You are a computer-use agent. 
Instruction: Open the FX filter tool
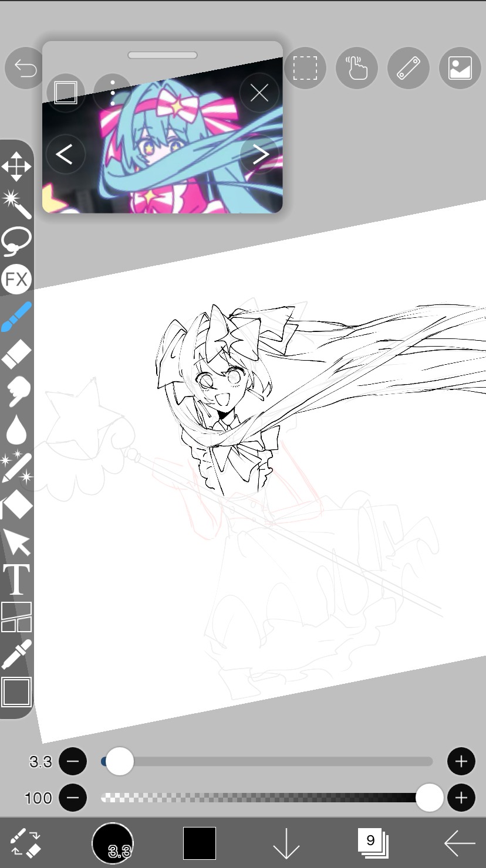pos(16,279)
